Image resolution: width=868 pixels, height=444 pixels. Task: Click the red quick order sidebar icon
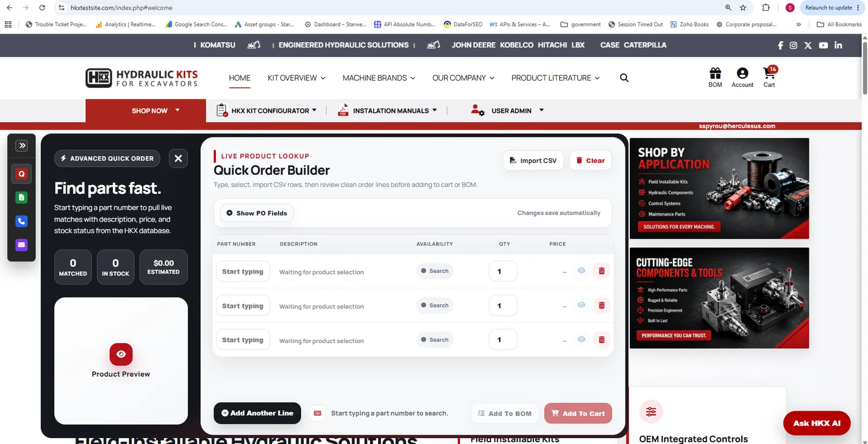pyautogui.click(x=22, y=174)
